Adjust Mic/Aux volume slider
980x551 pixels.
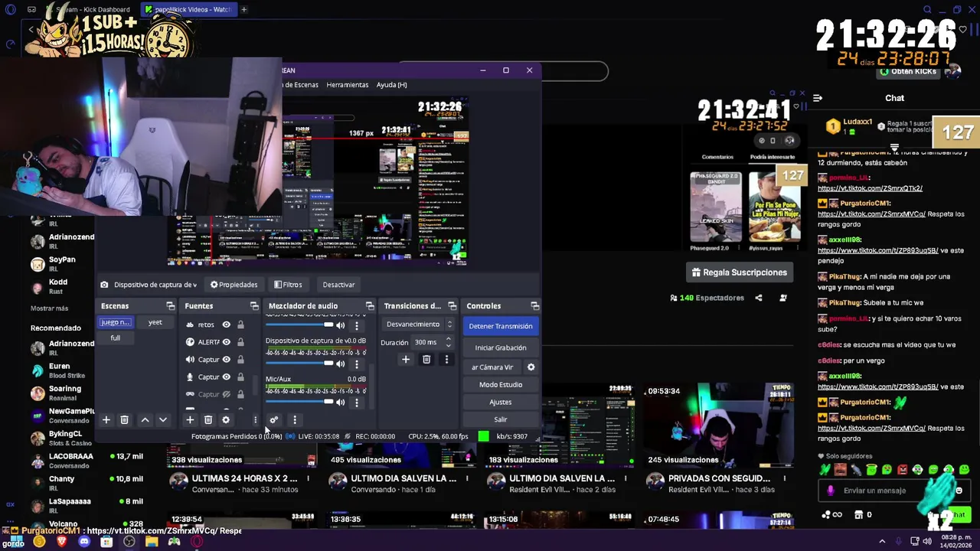299,402
